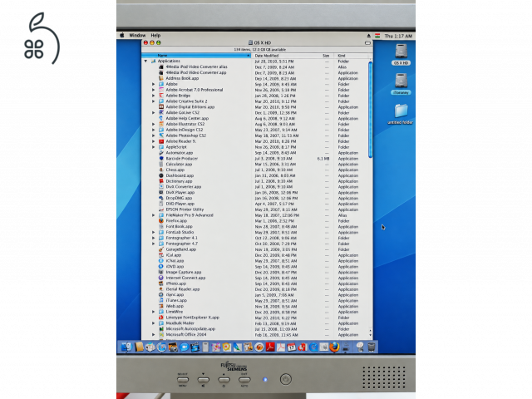The width and height of the screenshot is (532, 399).
Task: Launch red Adobe Acrobat icon in Dock
Action: (x=270, y=347)
